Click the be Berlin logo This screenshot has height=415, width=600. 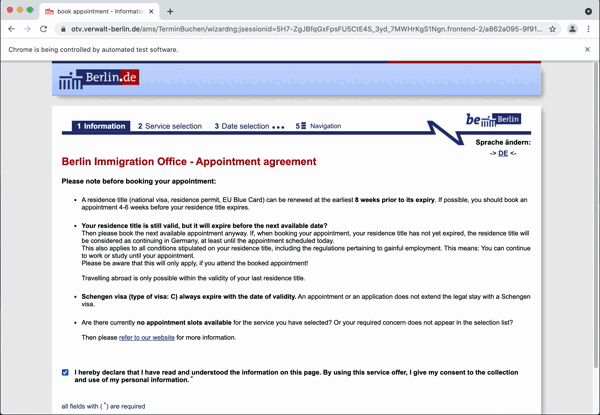click(493, 120)
